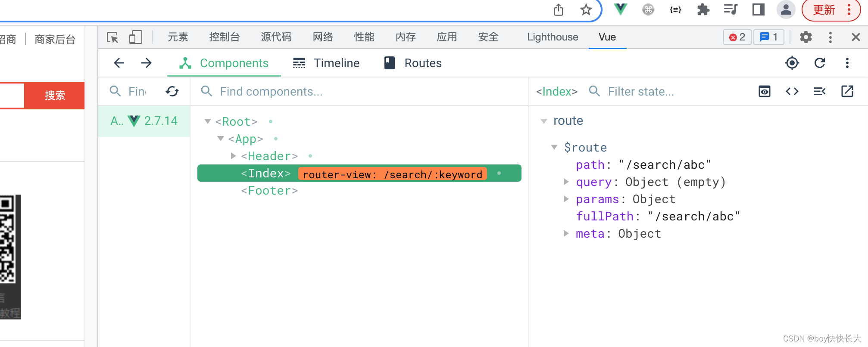The width and height of the screenshot is (868, 347).
Task: Collapse the App component node
Action: coord(221,139)
